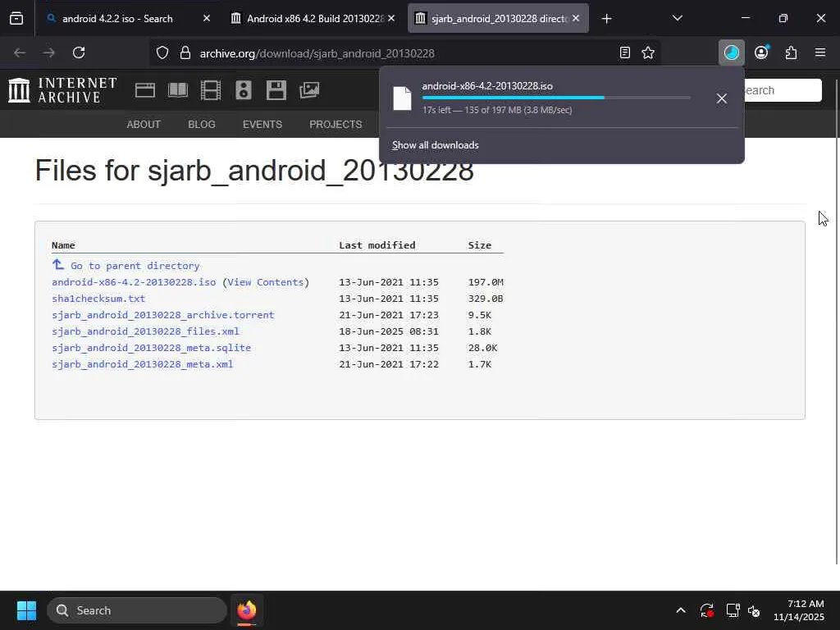Download android-x86-4.2-20130228.iso link
This screenshot has height=630, width=840.
tap(134, 282)
